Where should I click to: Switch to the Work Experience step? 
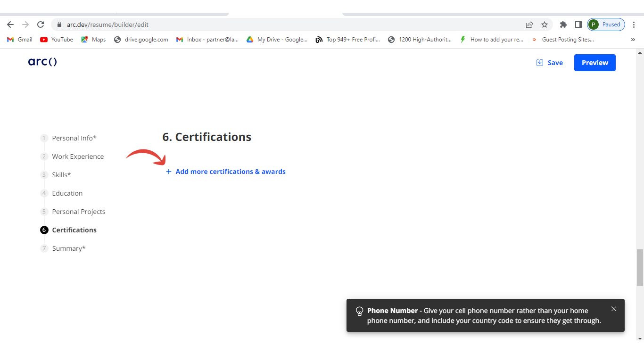point(78,156)
